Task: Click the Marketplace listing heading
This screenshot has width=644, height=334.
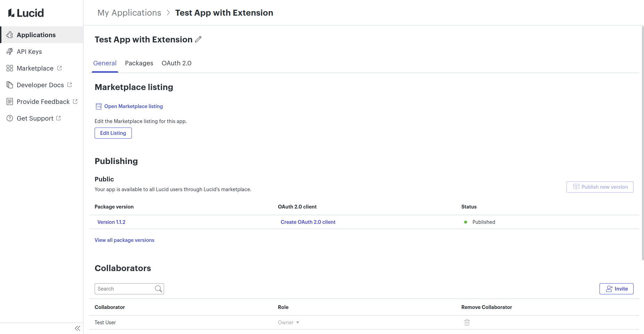Action: tap(134, 87)
